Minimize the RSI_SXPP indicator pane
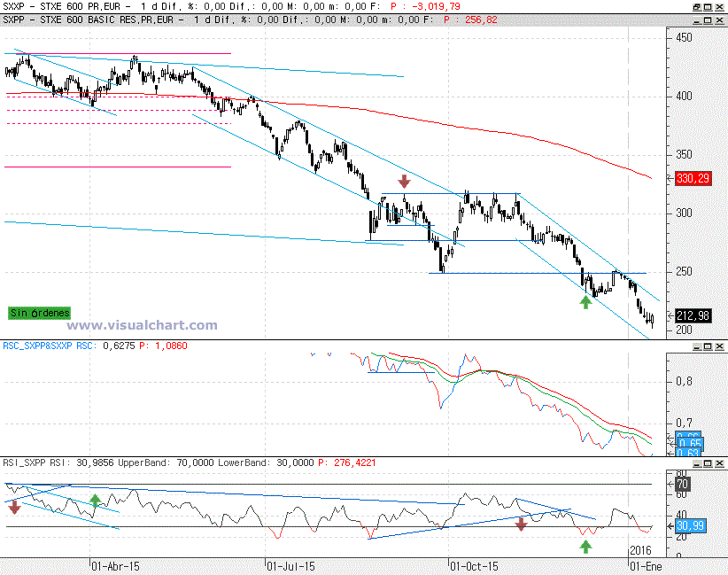The image size is (728, 575). (697, 463)
